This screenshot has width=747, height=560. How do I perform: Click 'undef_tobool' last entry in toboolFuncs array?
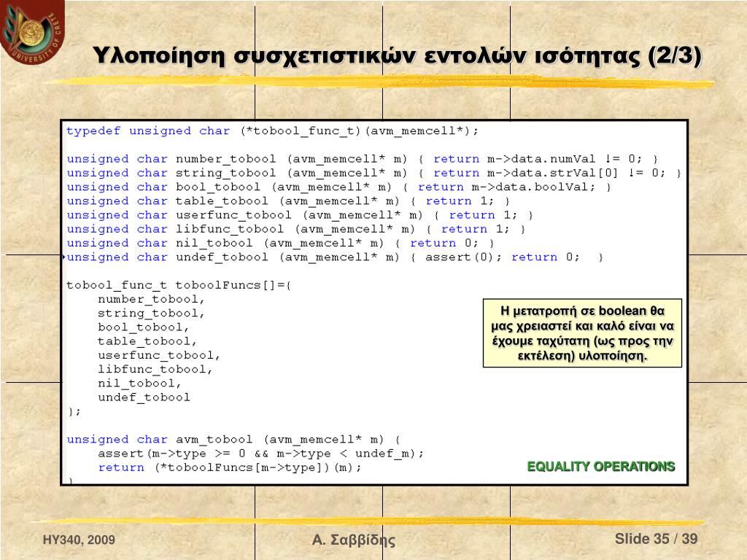point(144,397)
